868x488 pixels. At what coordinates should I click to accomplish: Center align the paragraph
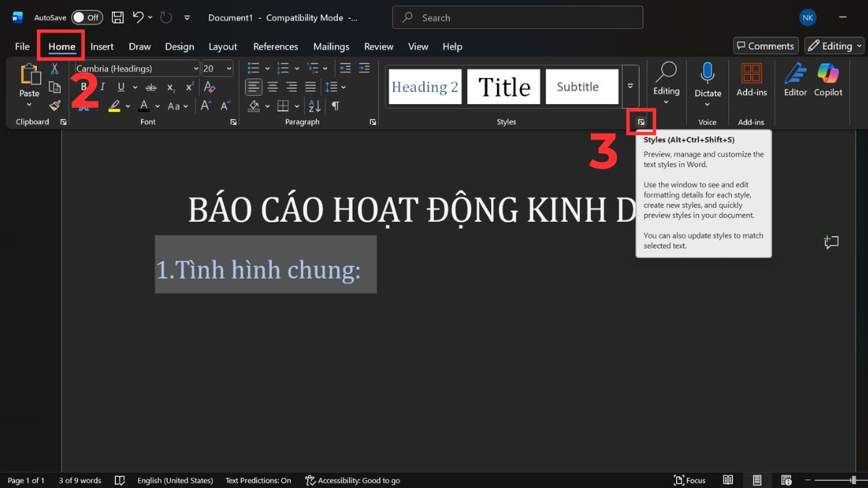pos(271,87)
